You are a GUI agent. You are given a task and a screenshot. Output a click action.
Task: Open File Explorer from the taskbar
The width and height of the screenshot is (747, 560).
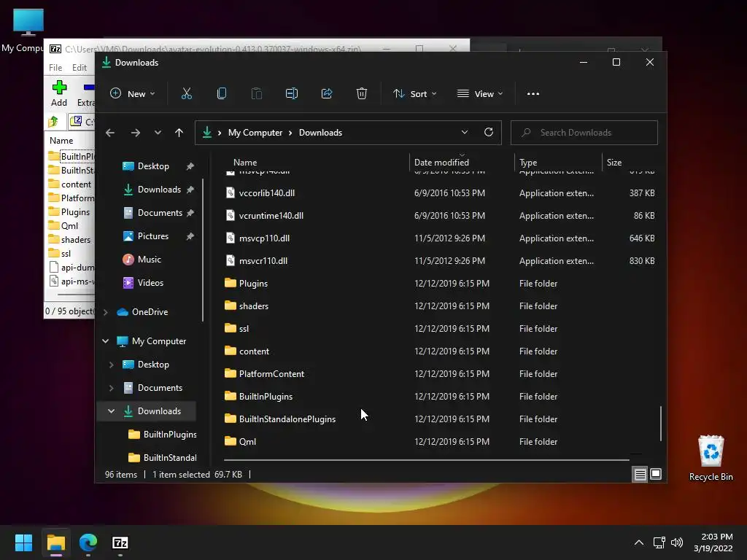coord(55,542)
